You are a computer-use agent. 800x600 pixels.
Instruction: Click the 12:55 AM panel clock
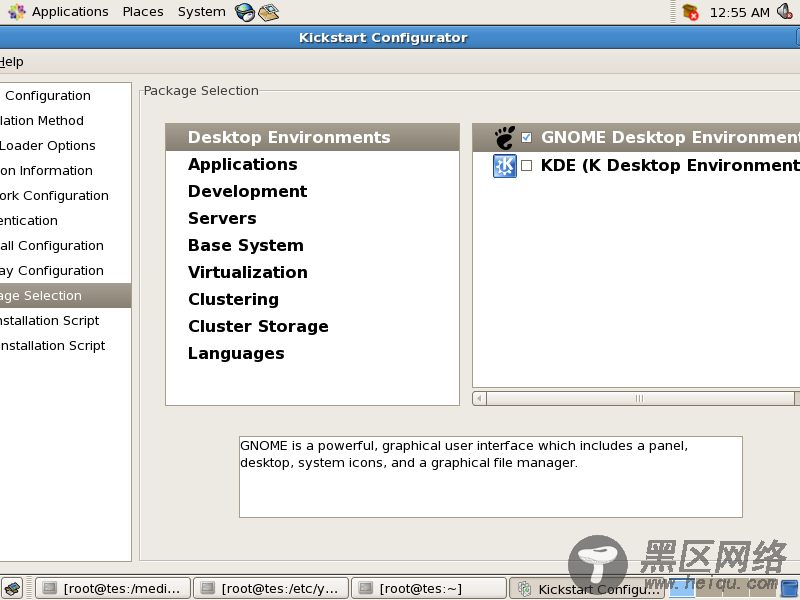tap(739, 12)
